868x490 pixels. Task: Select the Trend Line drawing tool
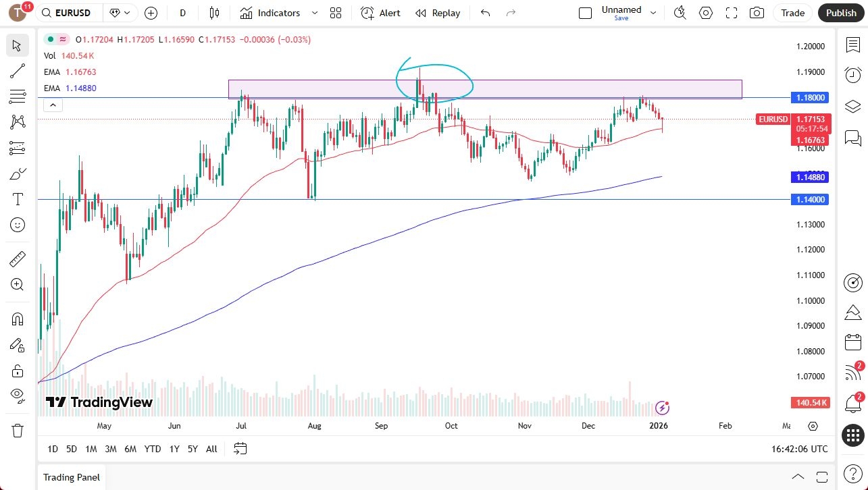click(18, 71)
